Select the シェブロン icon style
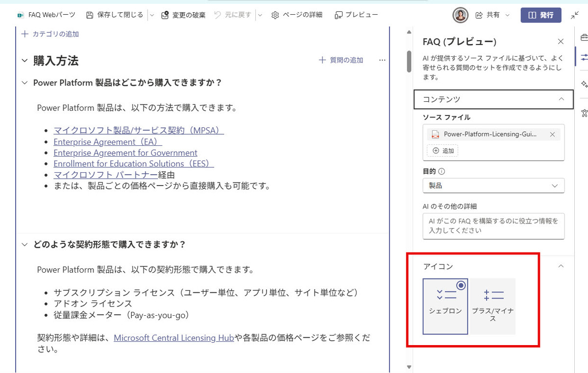Viewport: 588px width, 373px height. tap(445, 306)
